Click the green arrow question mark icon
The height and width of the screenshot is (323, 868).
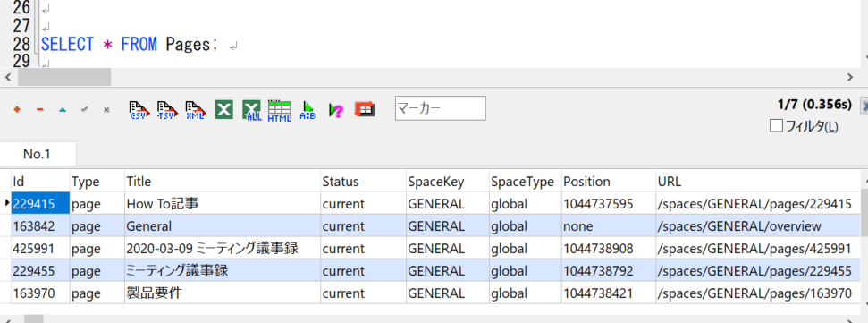[335, 110]
